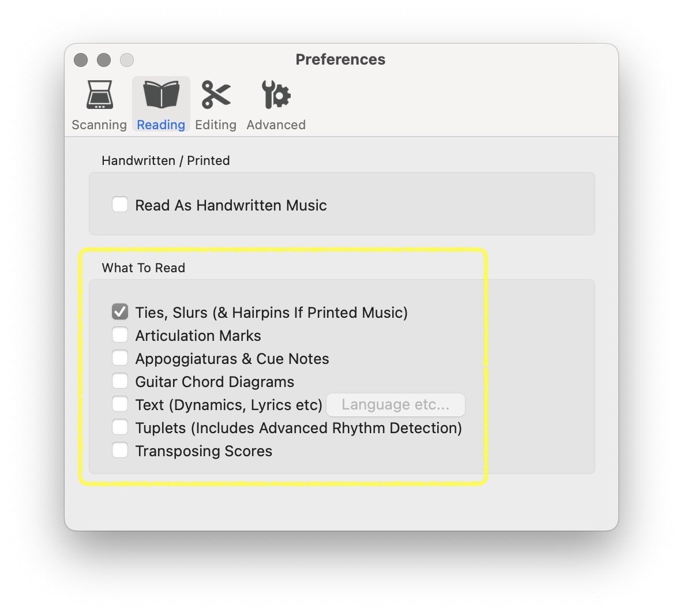Enable Read As Handwritten Music checkbox

(x=120, y=205)
